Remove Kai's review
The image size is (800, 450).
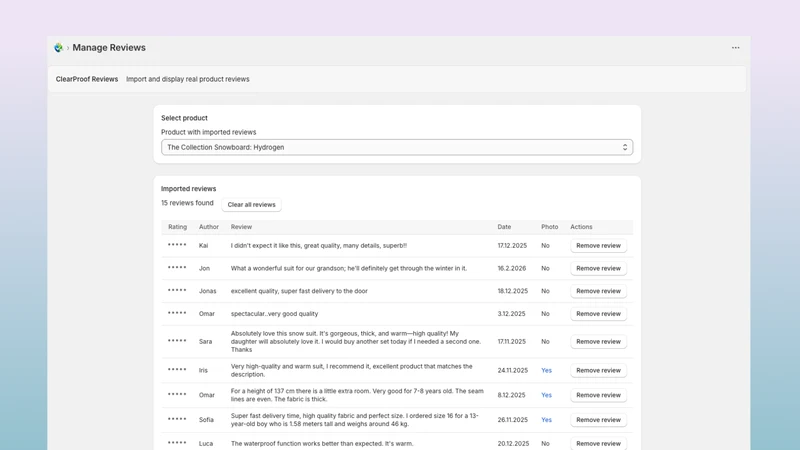coord(598,245)
